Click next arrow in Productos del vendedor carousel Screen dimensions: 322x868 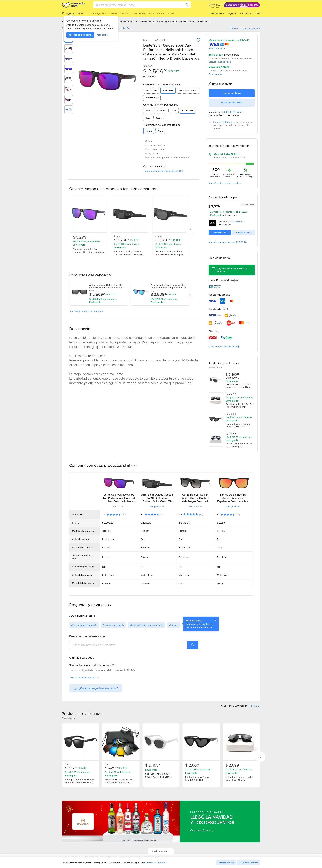[190, 295]
